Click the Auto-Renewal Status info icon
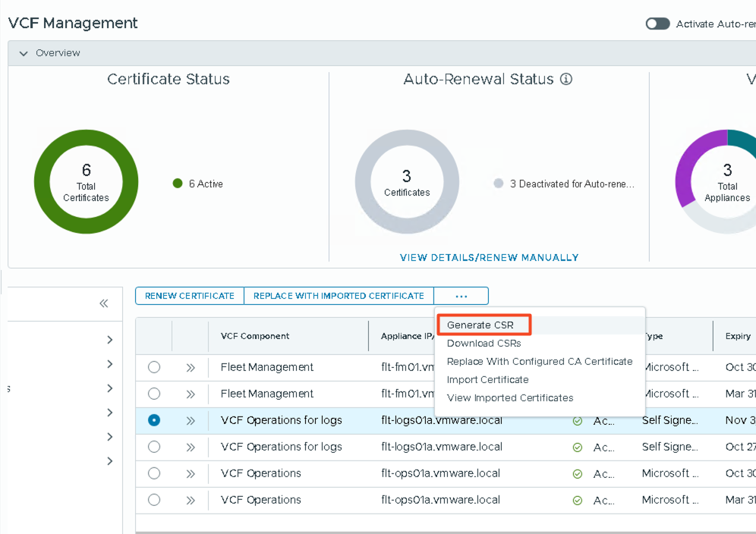This screenshot has height=534, width=756. (x=565, y=80)
